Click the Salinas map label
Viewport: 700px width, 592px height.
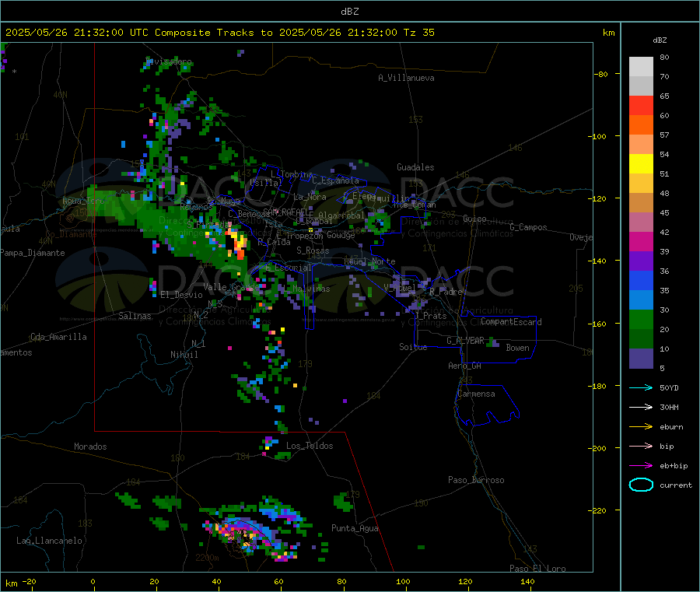coord(135,316)
